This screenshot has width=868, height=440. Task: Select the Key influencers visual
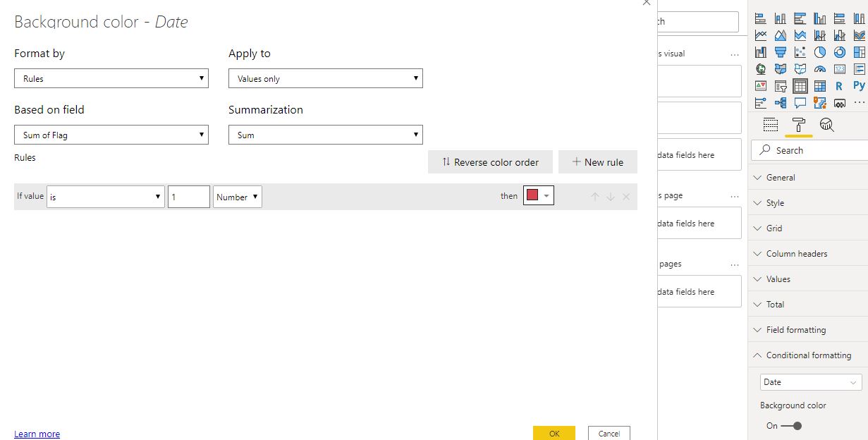[761, 103]
